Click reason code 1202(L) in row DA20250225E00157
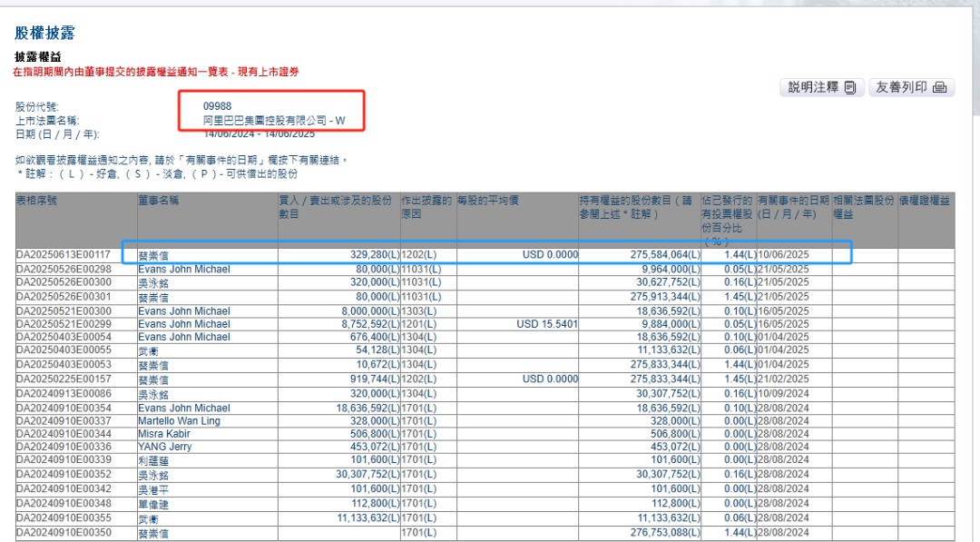Image resolution: width=980 pixels, height=542 pixels. click(418, 379)
